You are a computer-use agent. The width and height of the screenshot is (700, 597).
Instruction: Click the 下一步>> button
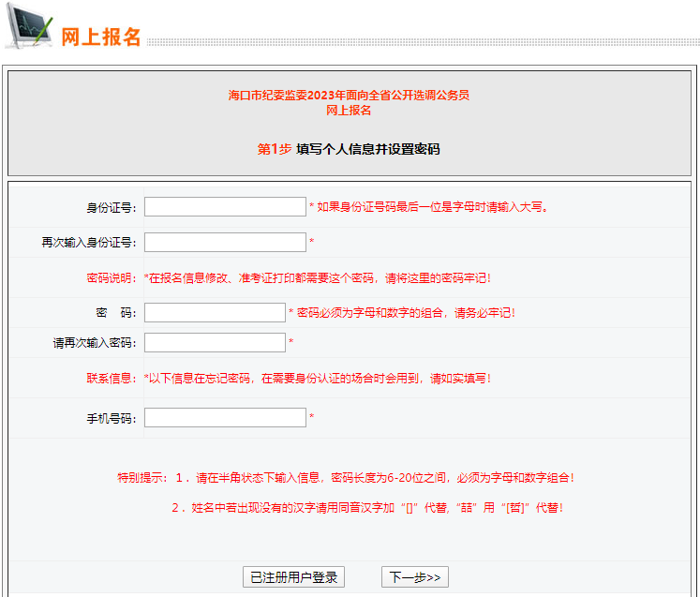tap(414, 577)
